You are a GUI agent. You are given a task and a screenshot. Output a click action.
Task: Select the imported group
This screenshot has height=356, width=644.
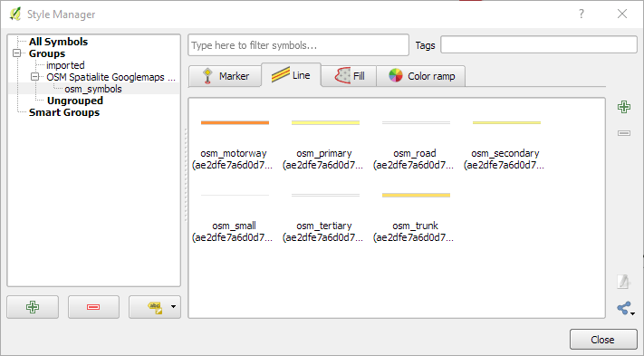tap(65, 65)
